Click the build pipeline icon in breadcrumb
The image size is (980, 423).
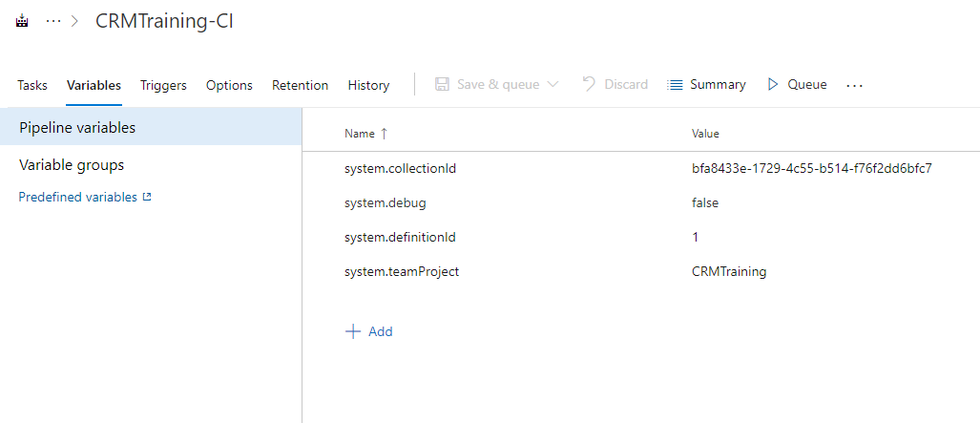click(23, 21)
